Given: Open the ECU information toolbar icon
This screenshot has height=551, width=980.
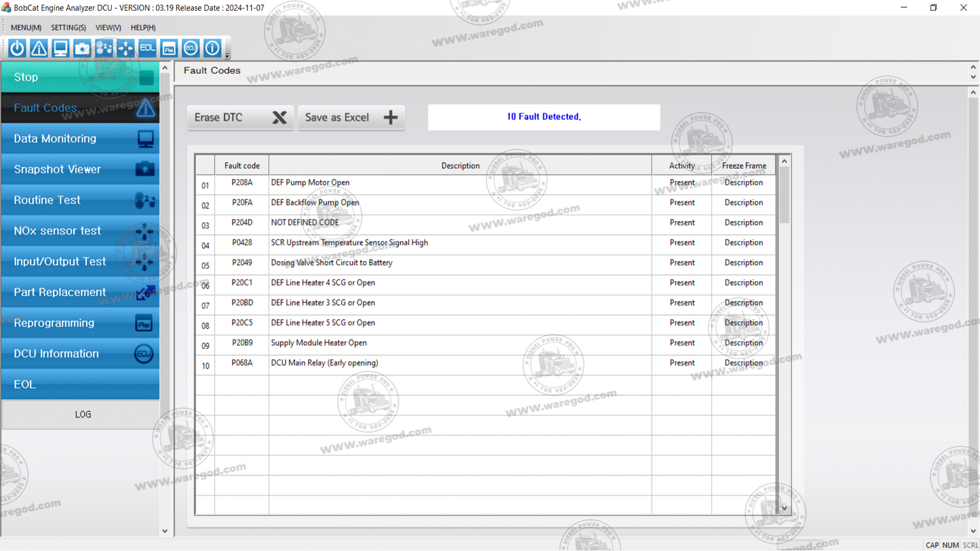Looking at the screenshot, I should coord(191,47).
